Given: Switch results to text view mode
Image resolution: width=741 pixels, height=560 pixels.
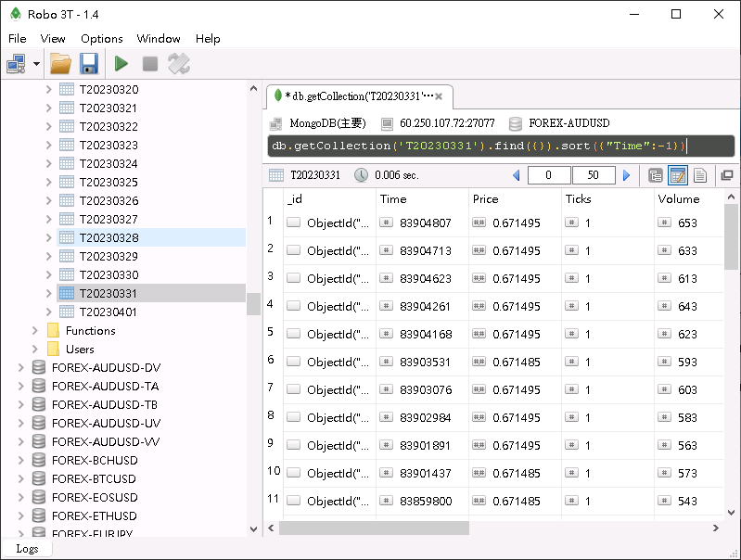Looking at the screenshot, I should click(700, 175).
